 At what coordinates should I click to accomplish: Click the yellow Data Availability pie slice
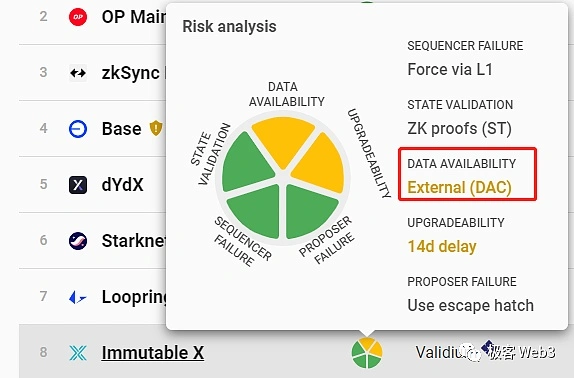(283, 141)
